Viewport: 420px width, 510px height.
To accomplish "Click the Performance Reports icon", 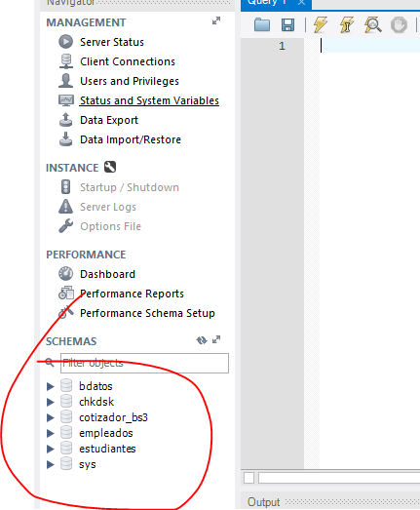I will pos(66,294).
